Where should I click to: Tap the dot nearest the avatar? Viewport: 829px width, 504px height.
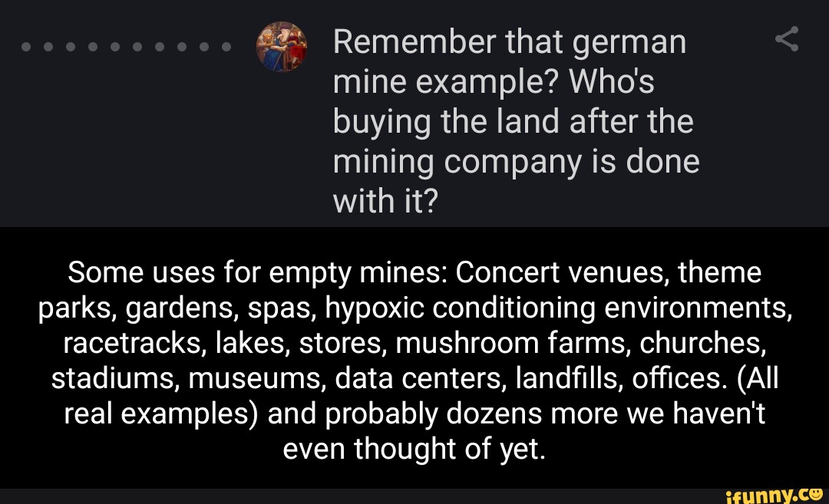[227, 46]
